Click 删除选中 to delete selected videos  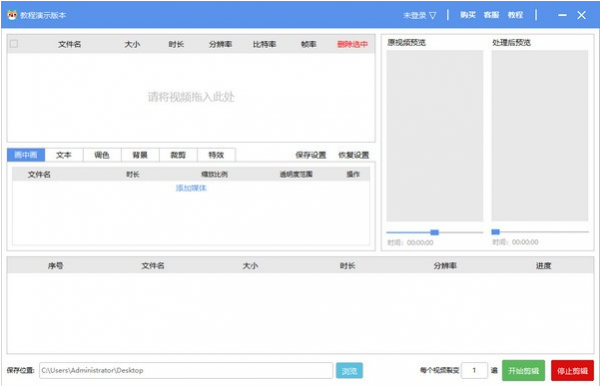tap(352, 44)
